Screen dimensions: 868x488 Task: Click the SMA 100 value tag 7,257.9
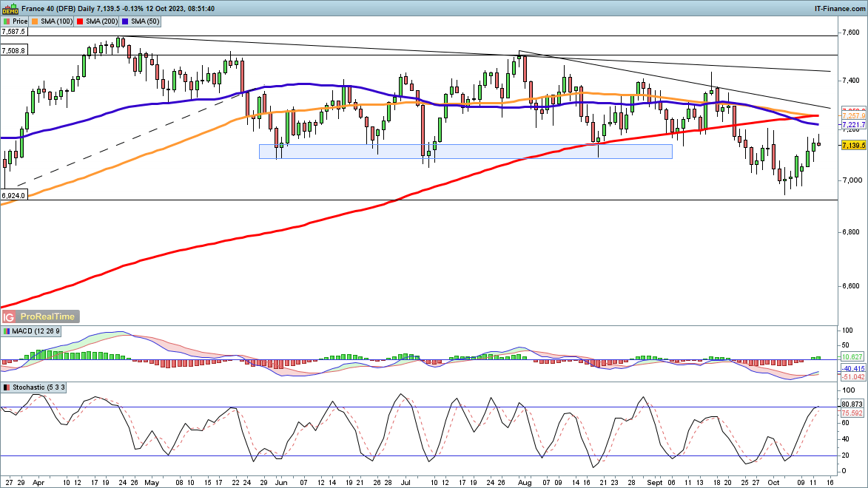click(853, 116)
